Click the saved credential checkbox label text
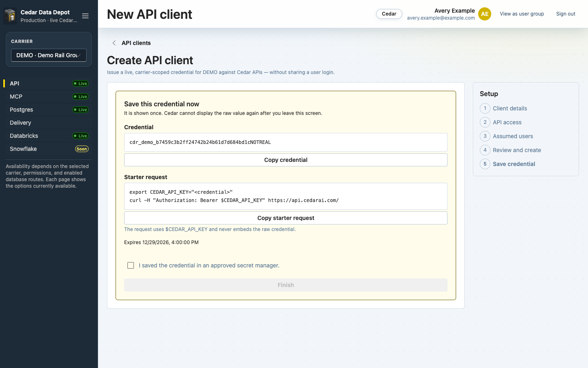Screen dimensions: 588x368 click(x=209, y=265)
